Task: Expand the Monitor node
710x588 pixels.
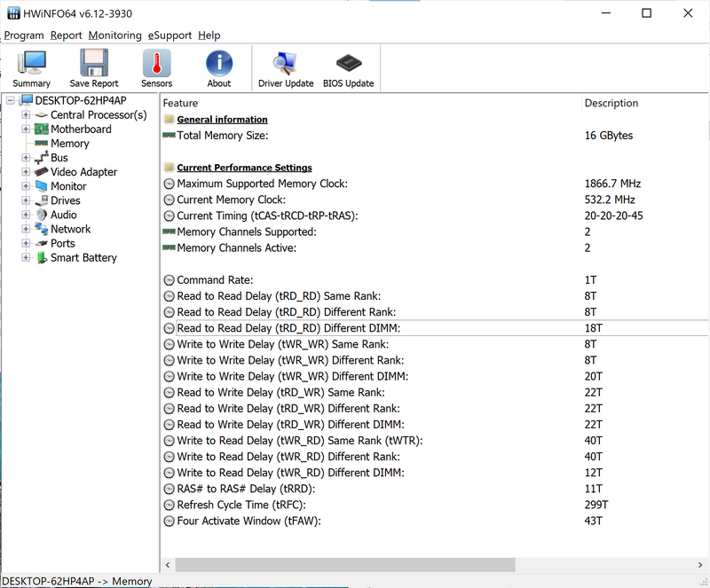Action: (x=26, y=186)
